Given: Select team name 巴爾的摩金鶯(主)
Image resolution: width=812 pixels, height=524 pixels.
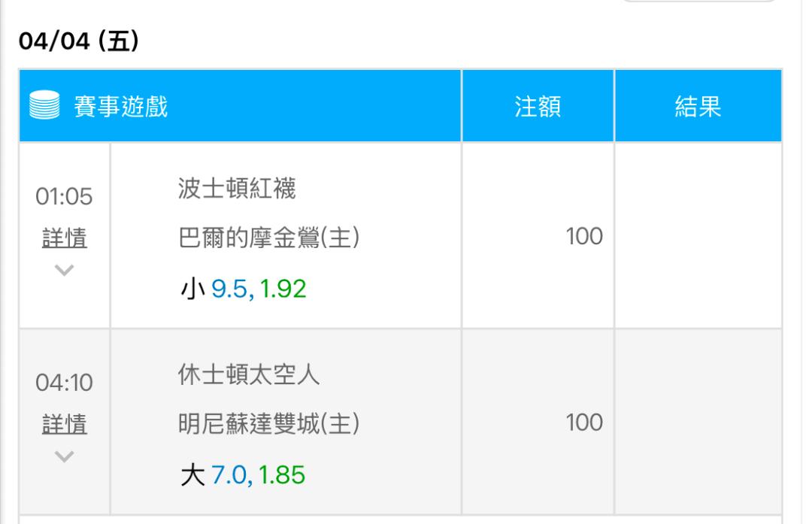Looking at the screenshot, I should pos(268,238).
